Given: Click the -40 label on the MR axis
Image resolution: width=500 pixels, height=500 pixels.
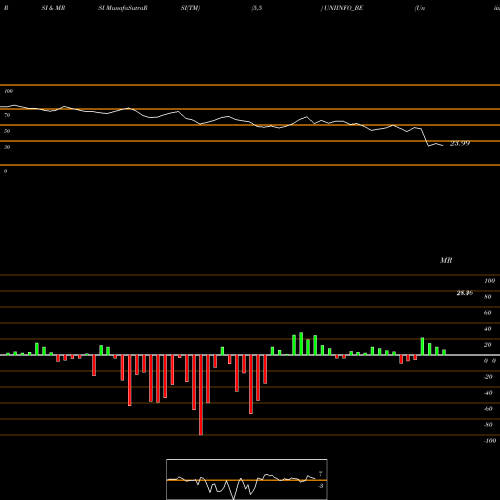Looking at the screenshot, I should (488, 393).
